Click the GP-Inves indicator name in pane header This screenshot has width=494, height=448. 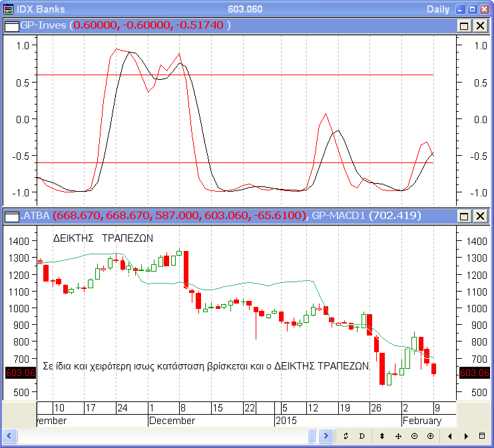43,25
